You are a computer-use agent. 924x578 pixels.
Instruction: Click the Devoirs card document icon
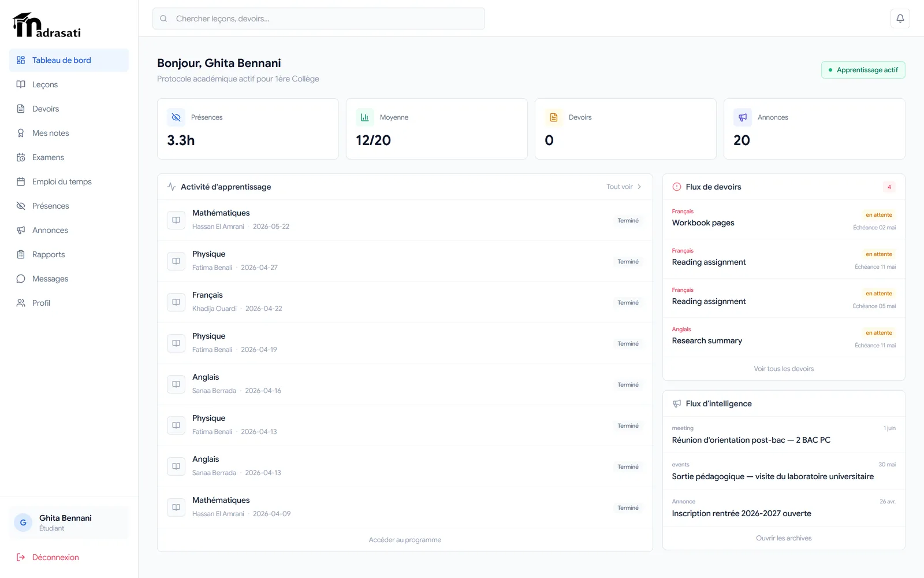(x=554, y=117)
